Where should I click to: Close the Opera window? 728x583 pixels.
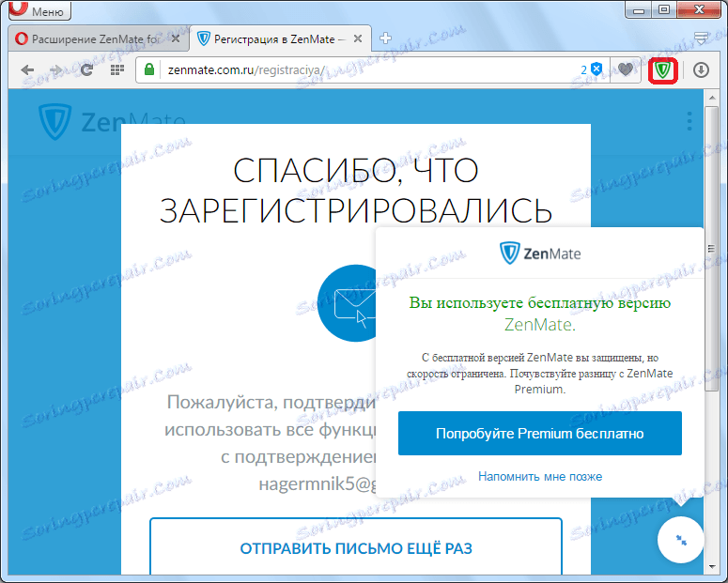point(699,9)
